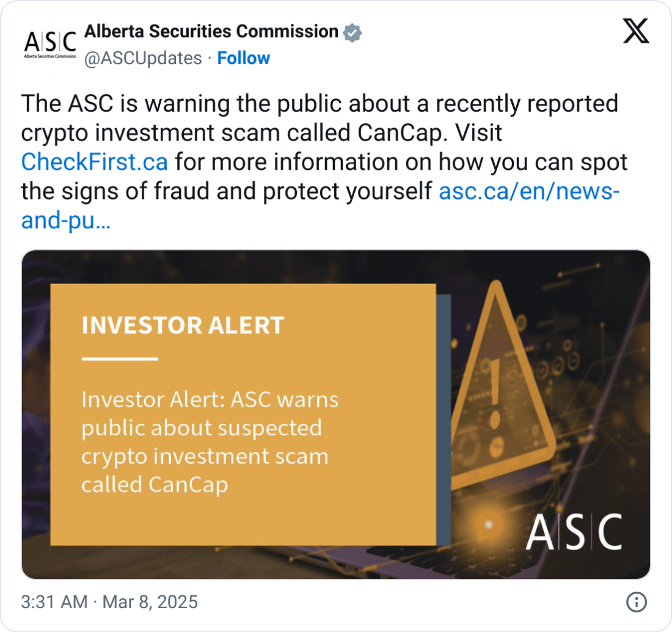Image resolution: width=672 pixels, height=632 pixels.
Task: Click the blue verified badge
Action: [x=352, y=32]
